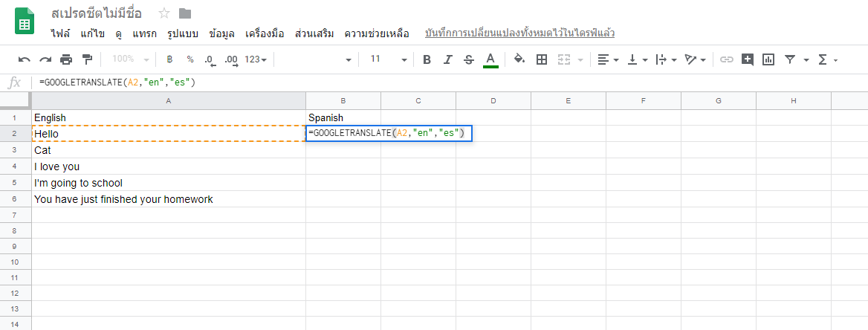Toggle strikethrough formatting
The width and height of the screenshot is (868, 330).
(x=469, y=59)
